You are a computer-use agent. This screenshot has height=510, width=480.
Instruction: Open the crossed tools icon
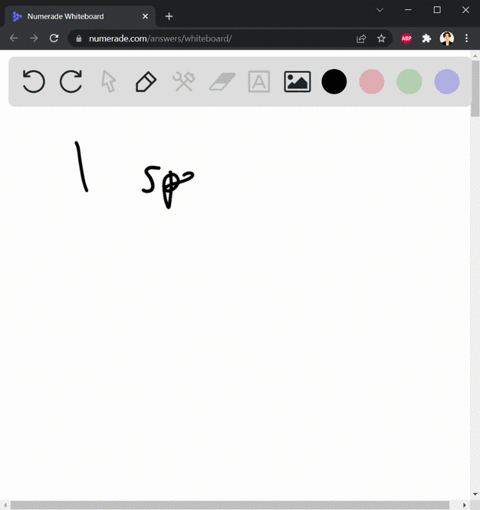point(184,81)
